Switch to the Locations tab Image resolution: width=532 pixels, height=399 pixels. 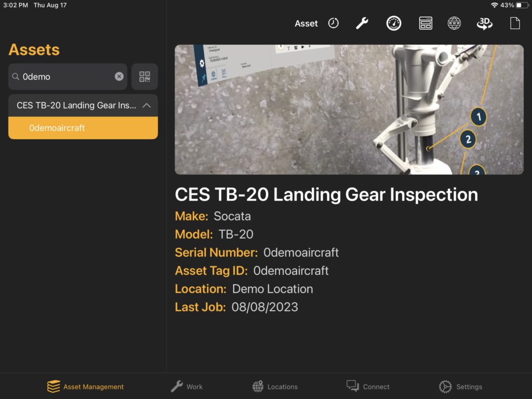(x=275, y=387)
